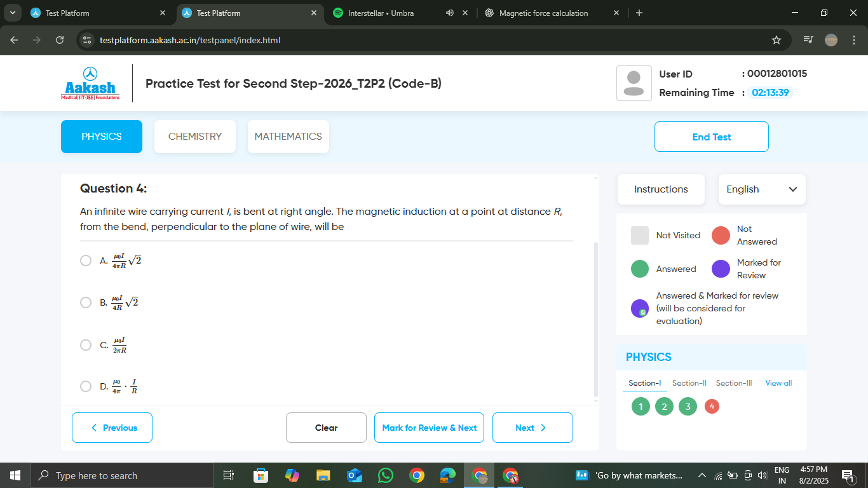The height and width of the screenshot is (488, 868).
Task: Go to the Section-II tab
Action: (689, 383)
